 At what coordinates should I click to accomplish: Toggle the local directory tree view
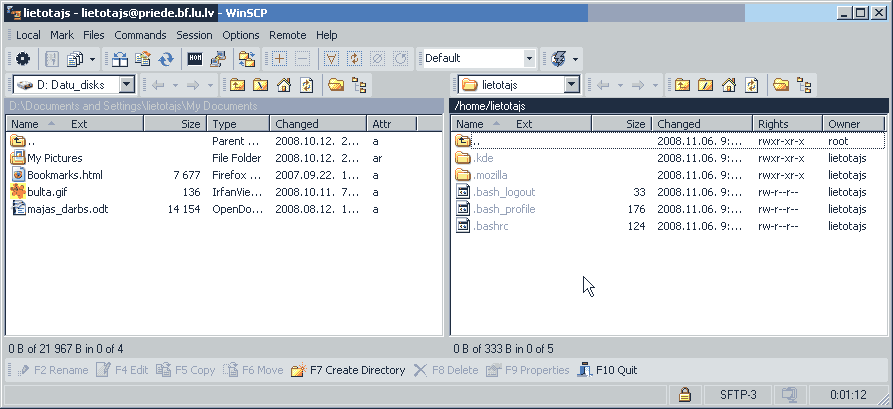pyautogui.click(x=359, y=85)
